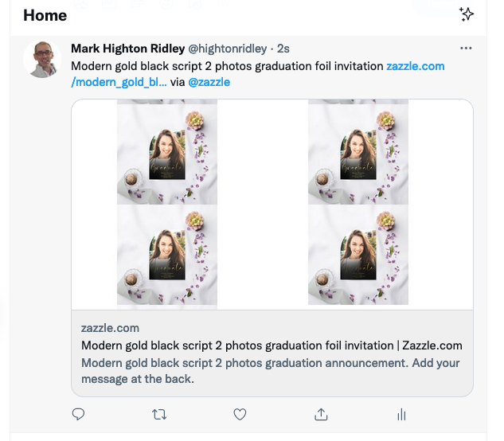This screenshot has width=504, height=441.
Task: Retweet the graduation invitation tweet
Action: point(159,414)
